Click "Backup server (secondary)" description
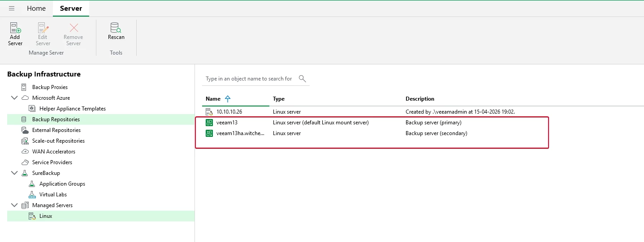Image resolution: width=644 pixels, height=242 pixels. 437,133
